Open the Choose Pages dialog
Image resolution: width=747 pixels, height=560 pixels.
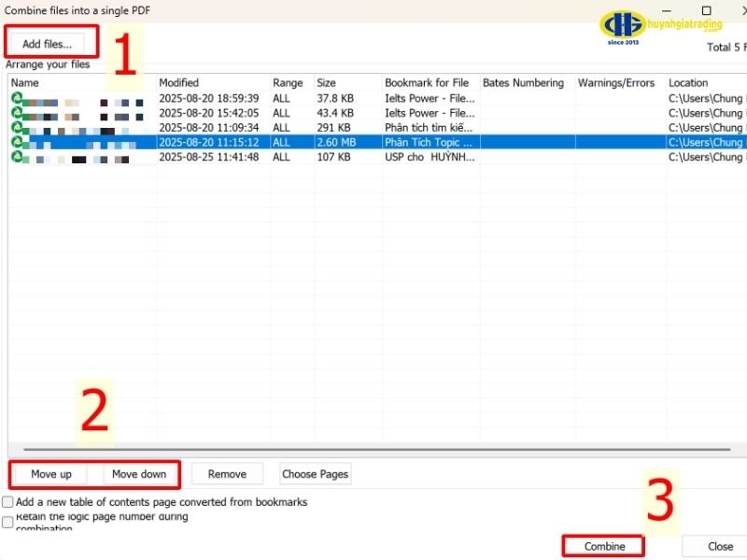click(x=315, y=473)
